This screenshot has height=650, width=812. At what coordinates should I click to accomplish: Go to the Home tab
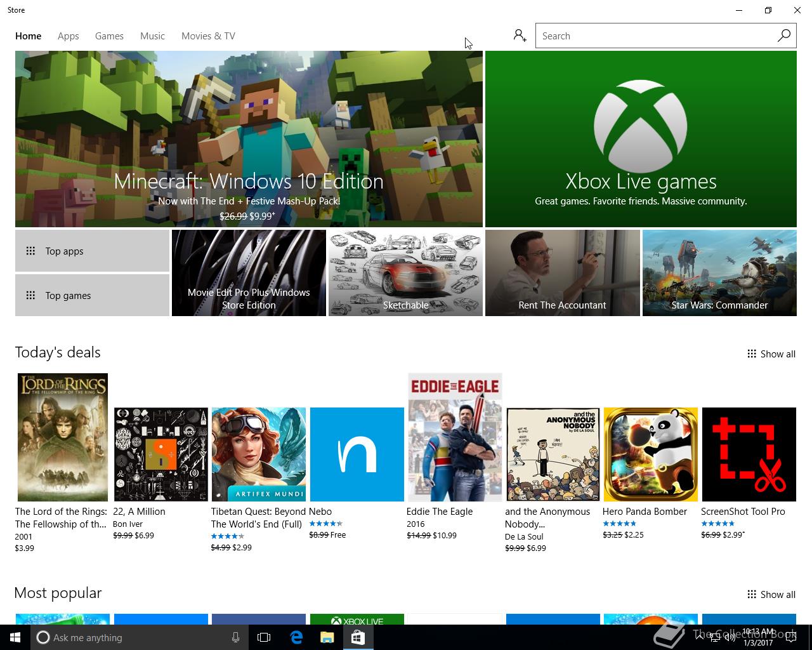point(29,36)
